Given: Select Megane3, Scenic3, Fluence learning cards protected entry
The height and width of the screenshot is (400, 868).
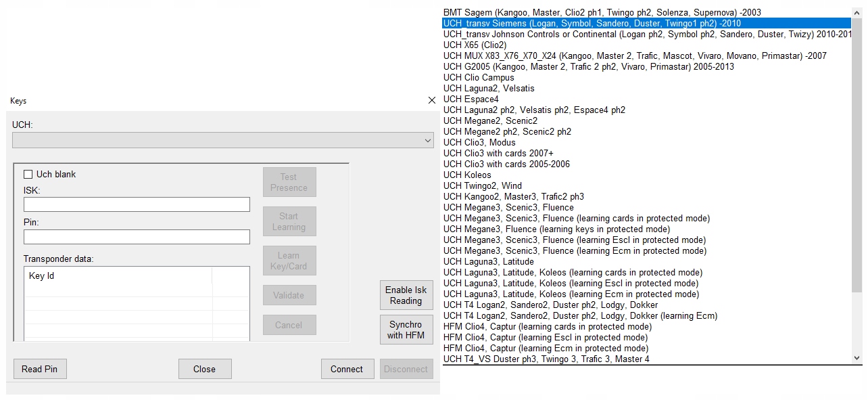Looking at the screenshot, I should click(647, 218).
